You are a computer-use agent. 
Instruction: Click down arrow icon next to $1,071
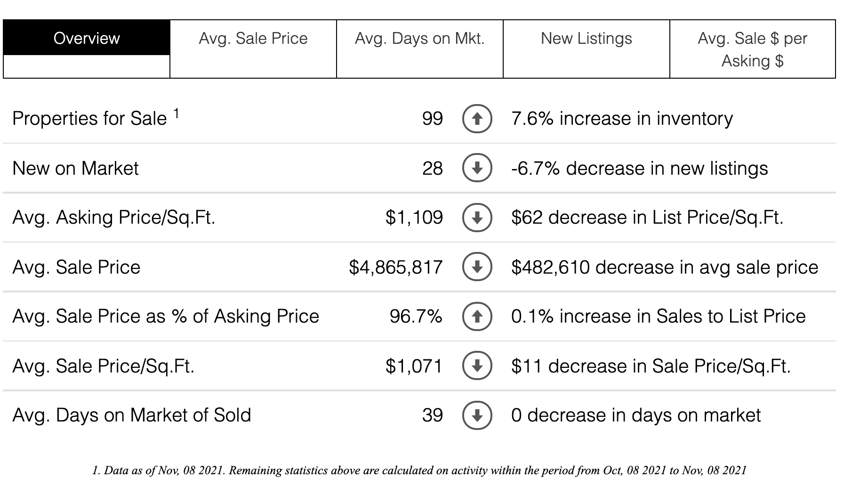click(477, 366)
